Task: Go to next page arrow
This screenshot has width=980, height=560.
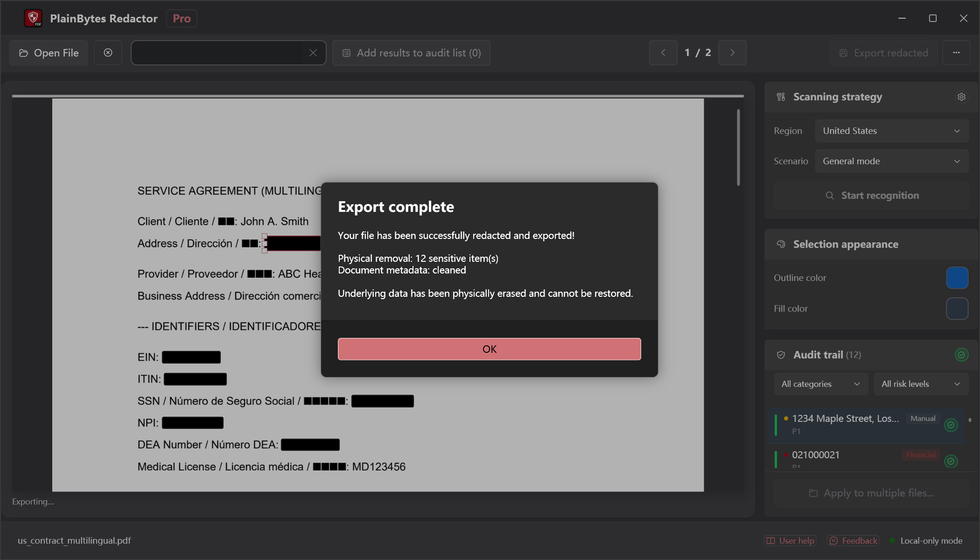Action: point(732,53)
